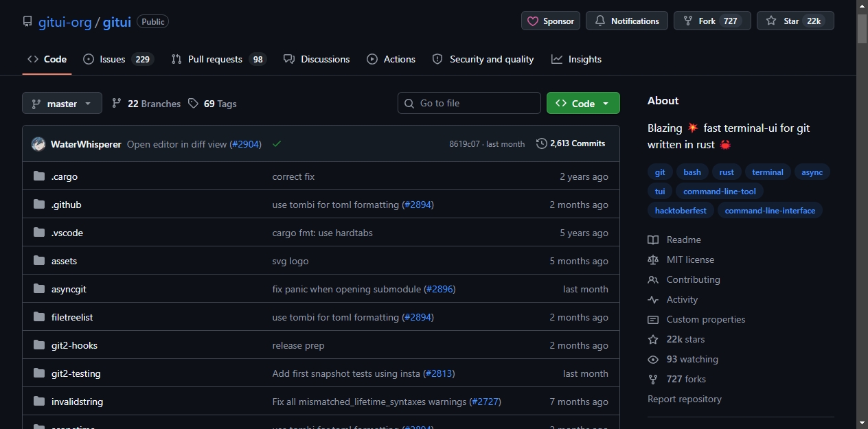Open PR #2813 link in git2-testing row
This screenshot has width=868, height=429.
click(x=439, y=373)
